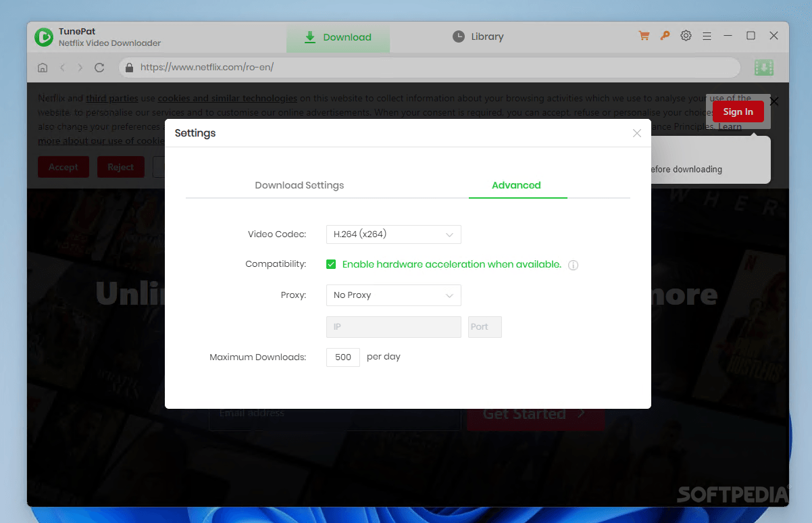The height and width of the screenshot is (523, 812).
Task: Expand the Proxy dropdown
Action: pos(393,295)
